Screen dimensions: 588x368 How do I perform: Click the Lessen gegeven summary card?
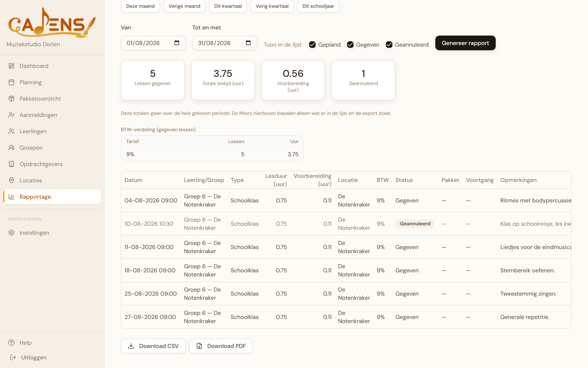pos(153,80)
